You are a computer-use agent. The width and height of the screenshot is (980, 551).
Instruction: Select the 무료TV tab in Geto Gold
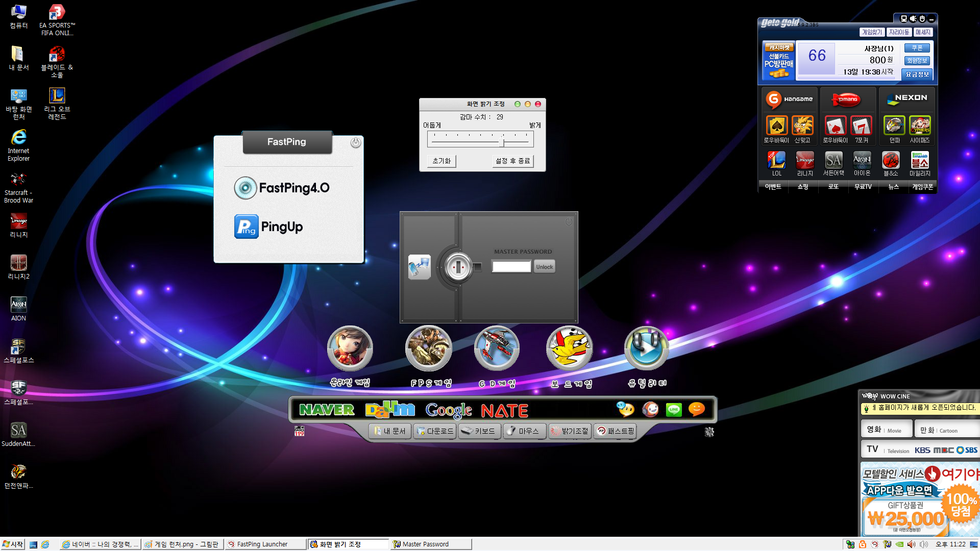(x=863, y=187)
